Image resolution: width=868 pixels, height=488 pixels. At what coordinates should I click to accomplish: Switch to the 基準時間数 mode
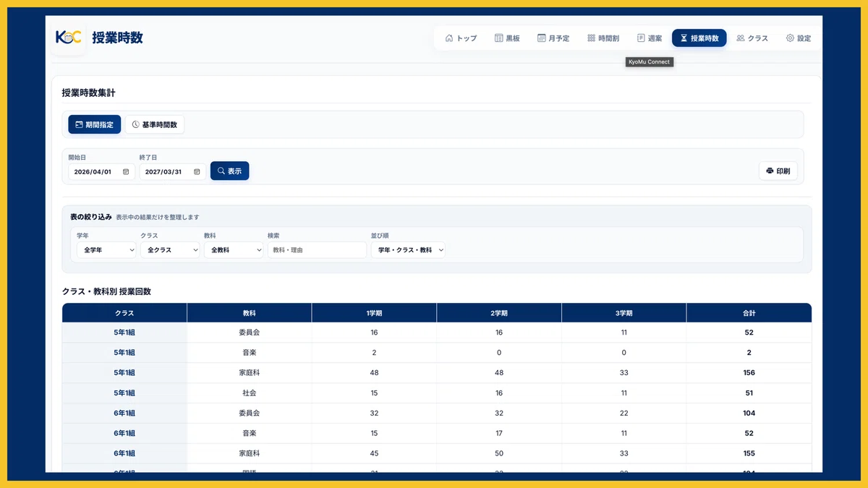click(x=155, y=124)
